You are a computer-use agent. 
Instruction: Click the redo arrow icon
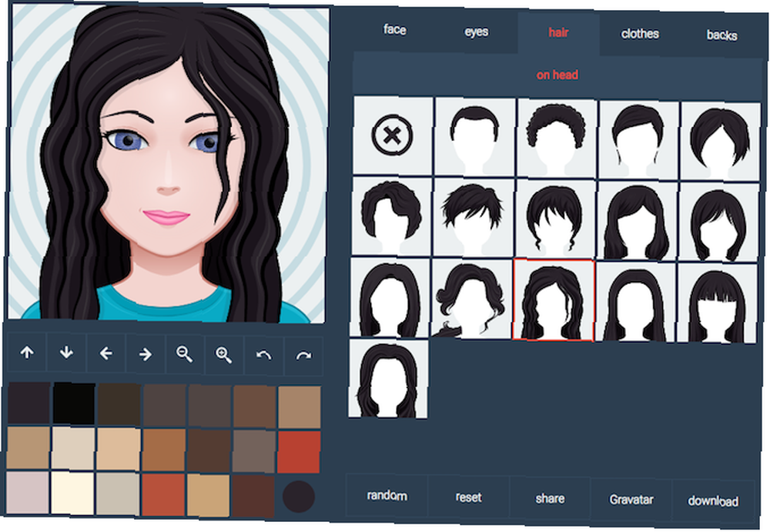(x=303, y=356)
